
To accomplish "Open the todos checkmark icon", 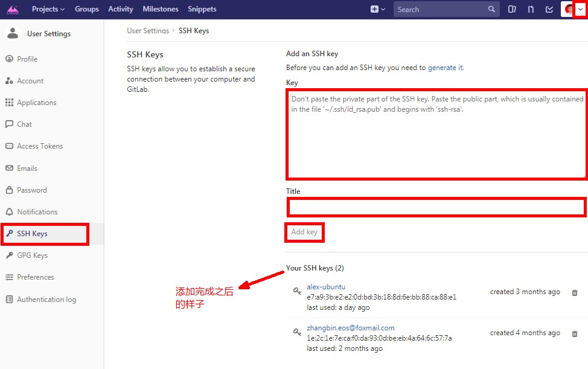I will coord(549,9).
